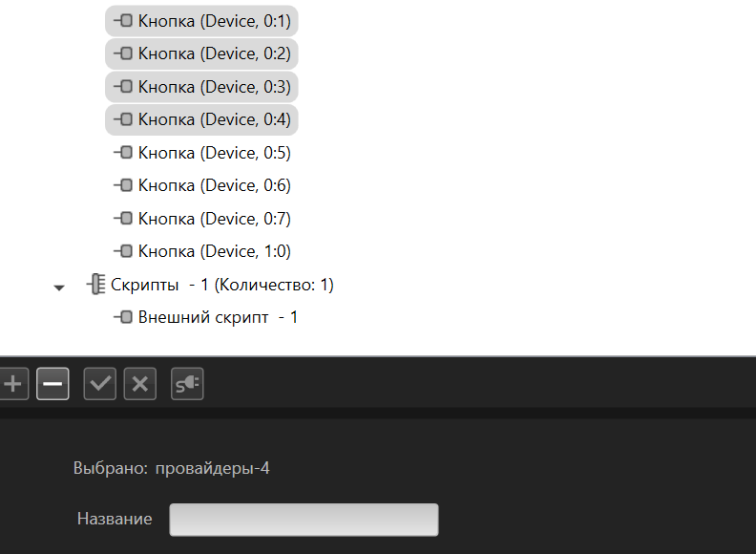
Task: Click the icon beside Внешний скрипт - 1
Action: [x=123, y=317]
